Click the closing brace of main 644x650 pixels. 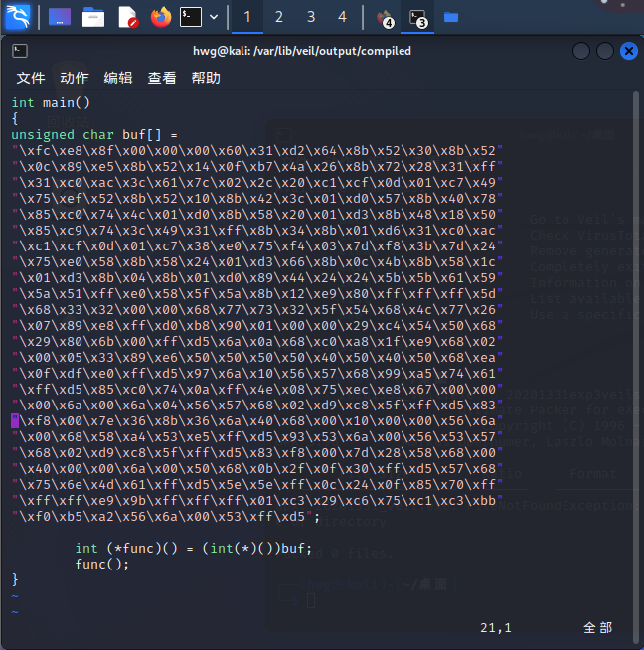[x=15, y=580]
